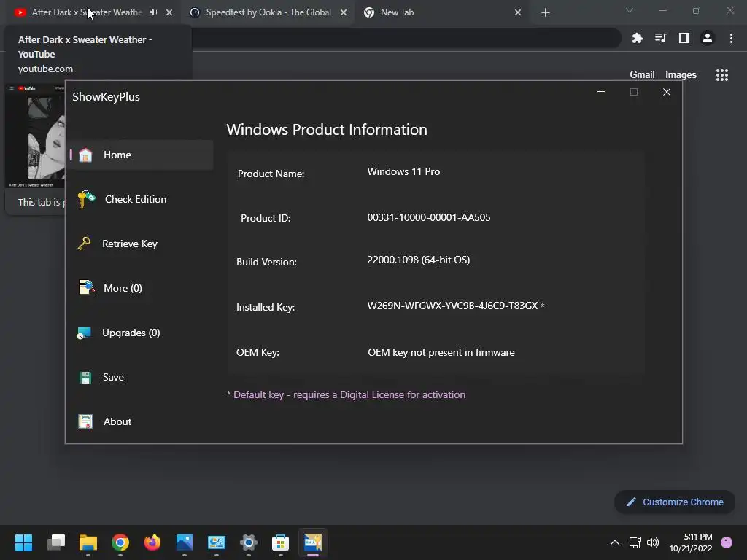Minimize the ShowKeyPlus window

point(601,92)
